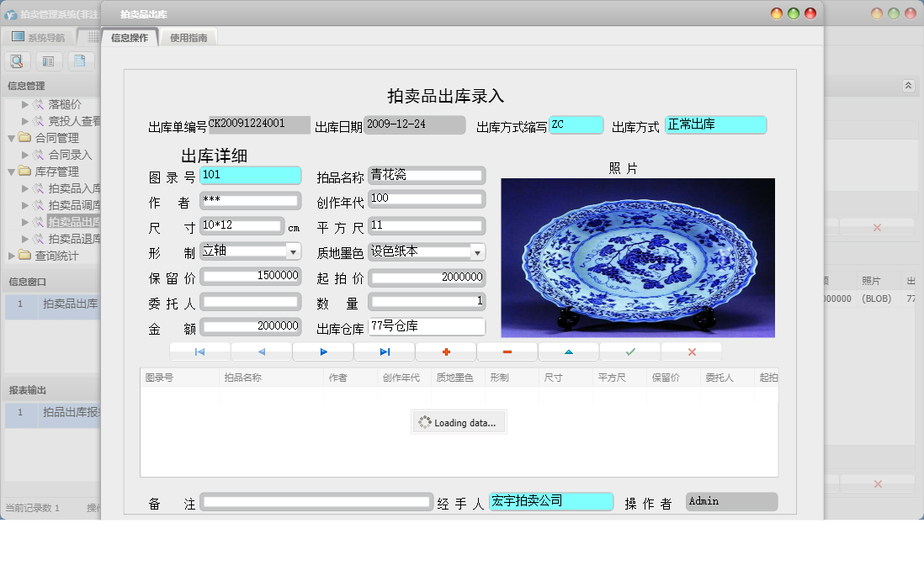Viewport: 924px width, 576px height.
Task: Click the edit record triangle icon
Action: [569, 352]
